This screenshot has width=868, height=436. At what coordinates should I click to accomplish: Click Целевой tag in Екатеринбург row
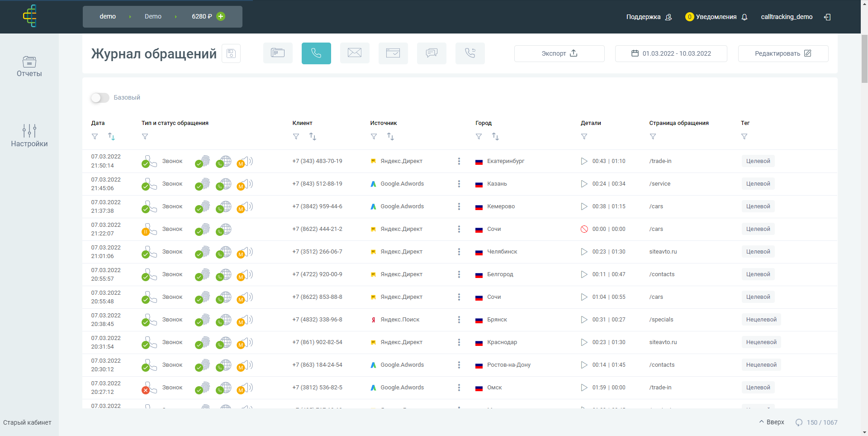pos(758,161)
